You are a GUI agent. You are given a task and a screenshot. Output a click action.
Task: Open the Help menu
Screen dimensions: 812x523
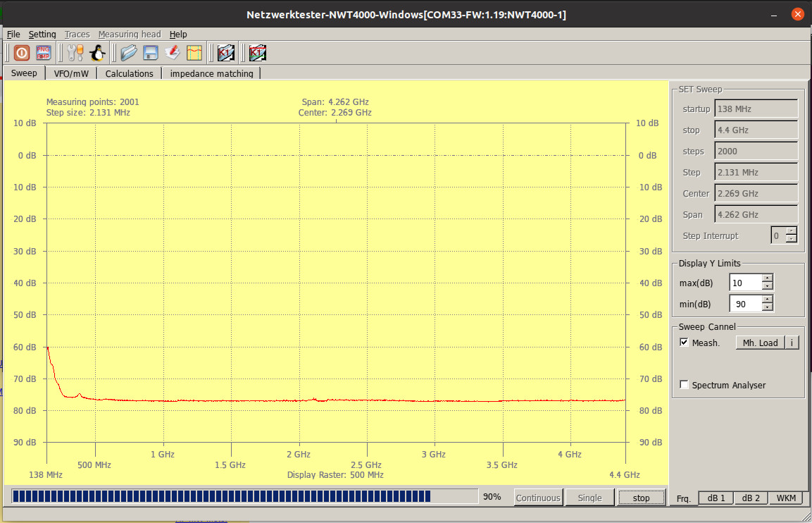(x=178, y=35)
